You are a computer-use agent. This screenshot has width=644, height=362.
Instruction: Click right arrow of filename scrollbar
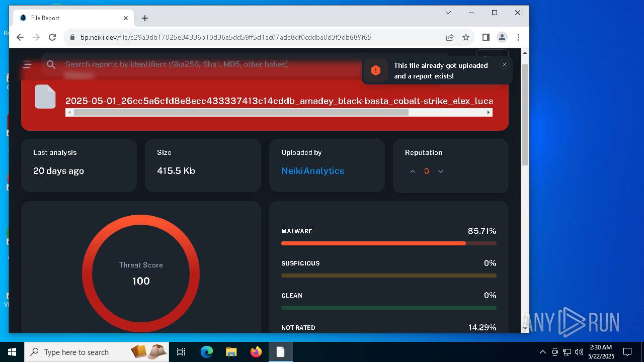489,113
